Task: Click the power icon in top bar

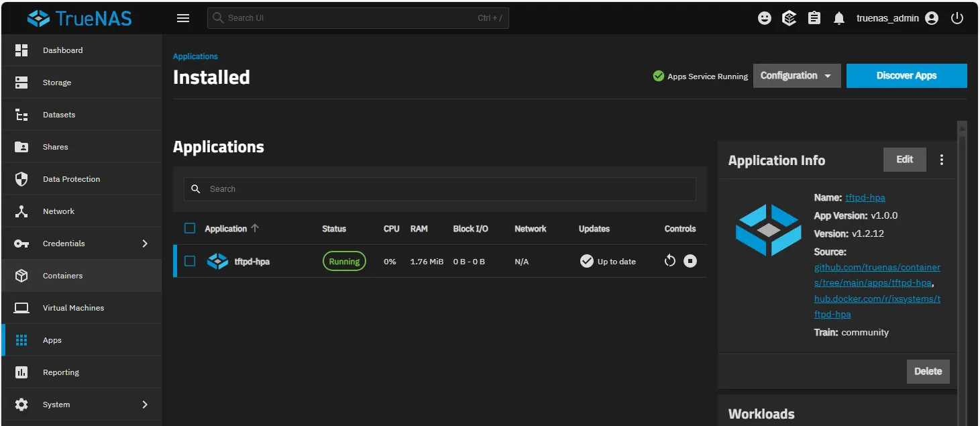Action: coord(957,18)
